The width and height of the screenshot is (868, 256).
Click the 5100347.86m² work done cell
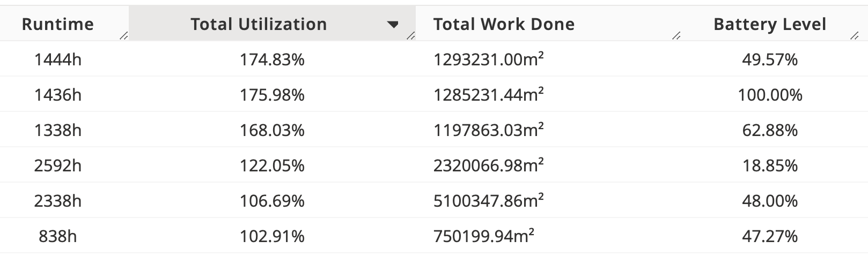[x=488, y=201]
